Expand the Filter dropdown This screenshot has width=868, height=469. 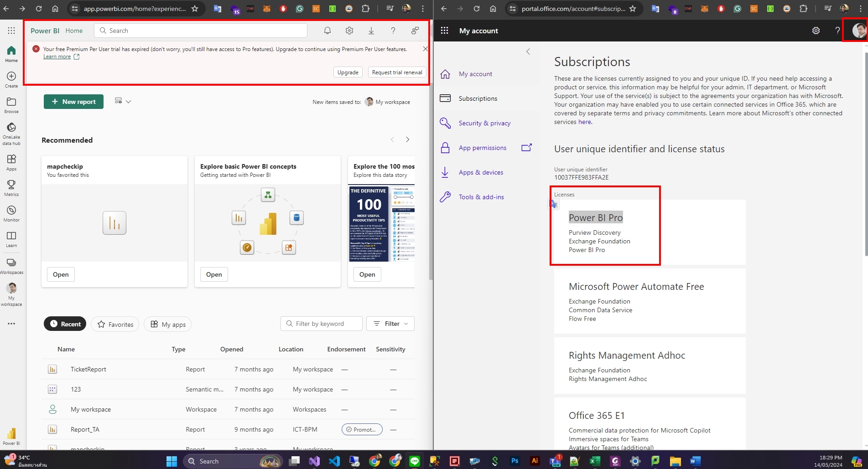click(x=390, y=324)
